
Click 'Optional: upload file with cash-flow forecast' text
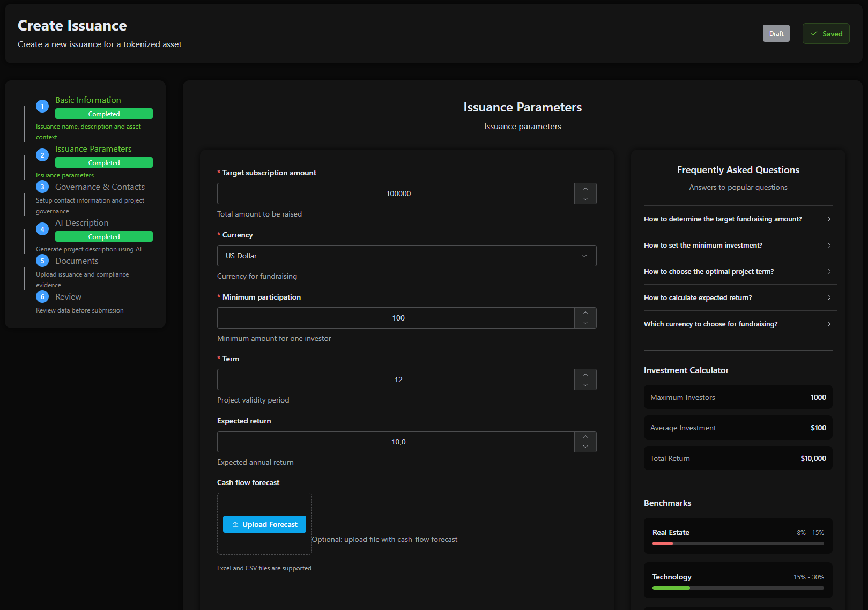pos(384,540)
